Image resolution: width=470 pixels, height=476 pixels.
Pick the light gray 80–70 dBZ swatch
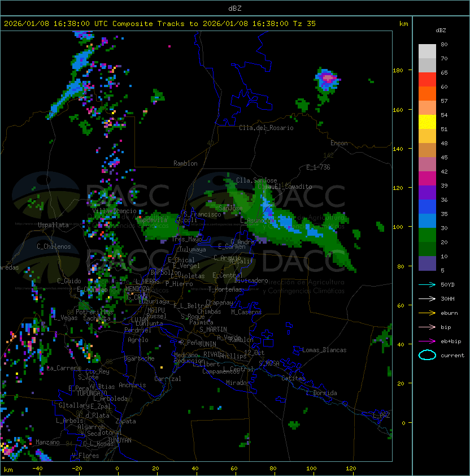(427, 51)
